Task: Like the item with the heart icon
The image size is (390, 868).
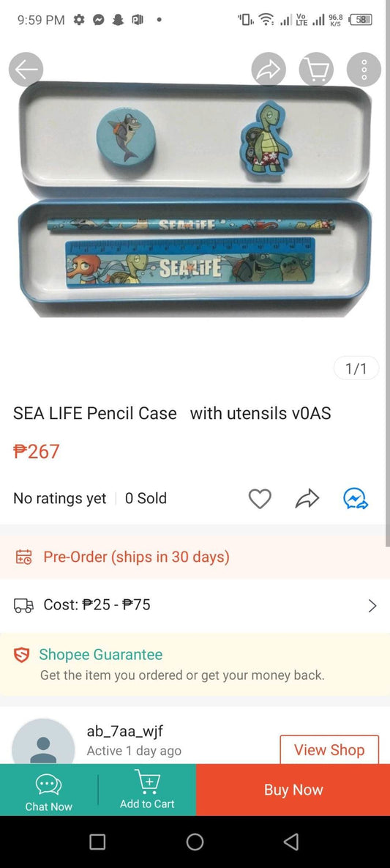Action: tap(260, 499)
